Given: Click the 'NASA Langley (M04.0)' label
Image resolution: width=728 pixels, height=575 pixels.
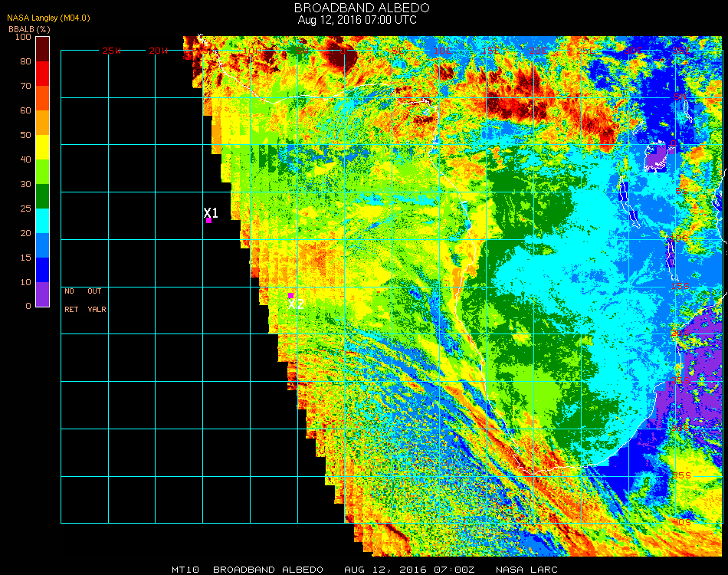Looking at the screenshot, I should (x=48, y=18).
